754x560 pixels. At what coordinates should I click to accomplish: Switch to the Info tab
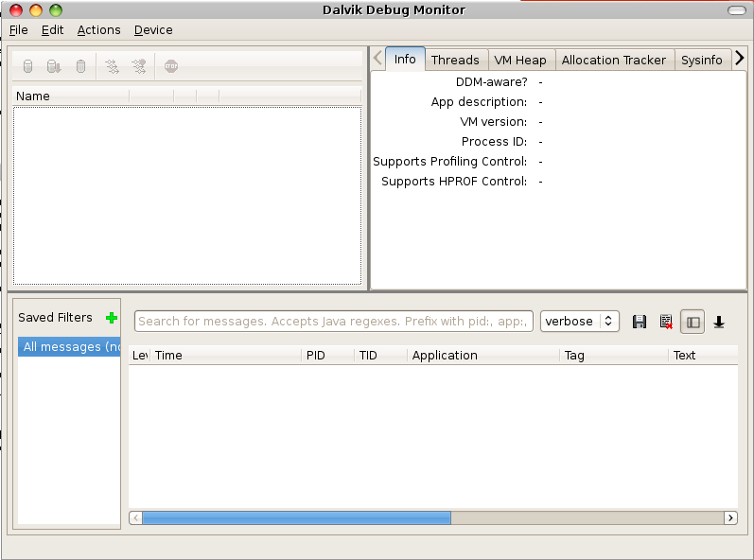(x=405, y=60)
